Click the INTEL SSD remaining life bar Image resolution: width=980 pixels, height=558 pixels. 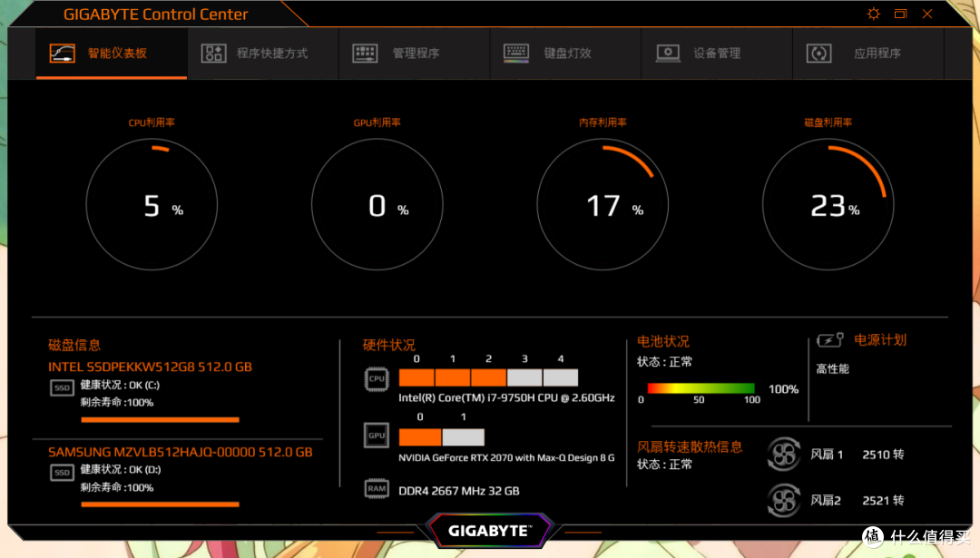(x=160, y=420)
